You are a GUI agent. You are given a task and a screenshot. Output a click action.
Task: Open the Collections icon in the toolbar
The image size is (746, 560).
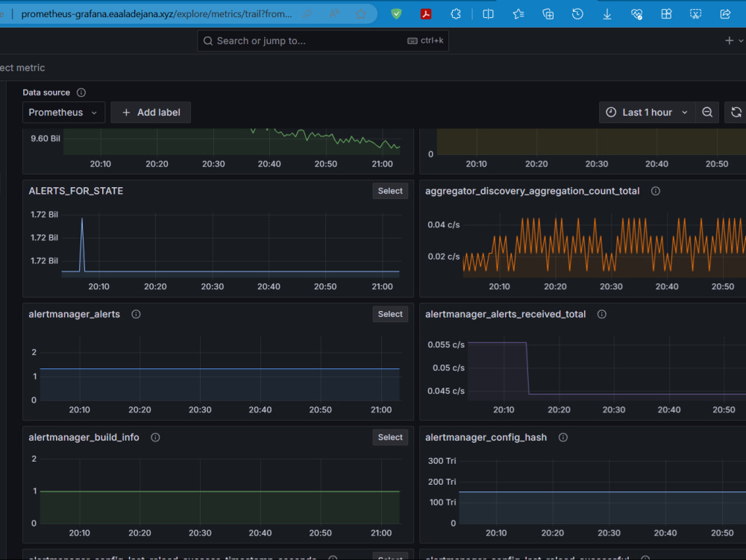(x=548, y=13)
